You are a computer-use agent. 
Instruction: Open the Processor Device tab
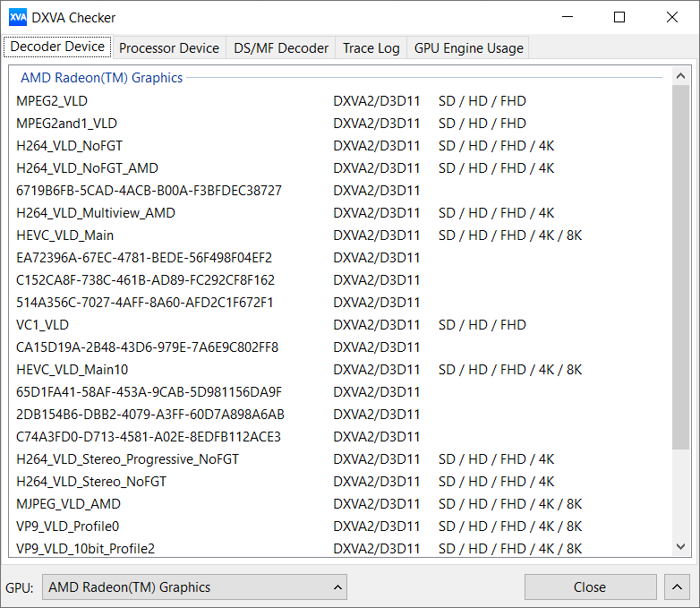point(169,47)
